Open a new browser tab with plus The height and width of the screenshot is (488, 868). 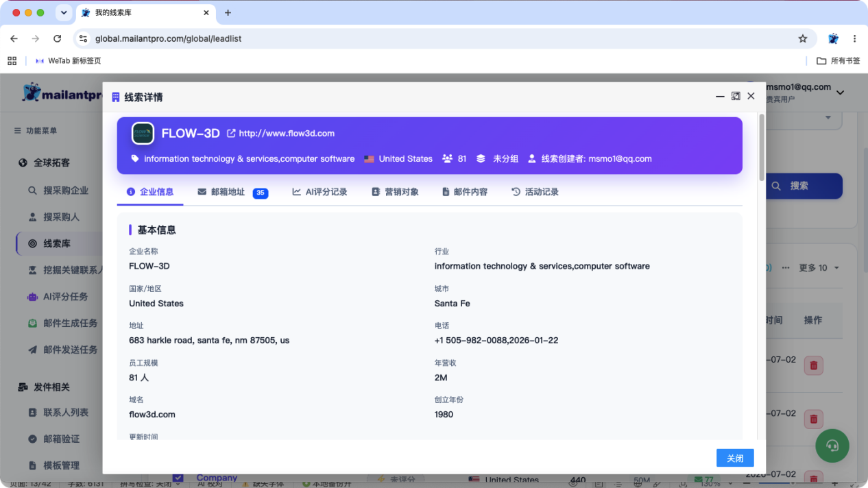tap(228, 13)
